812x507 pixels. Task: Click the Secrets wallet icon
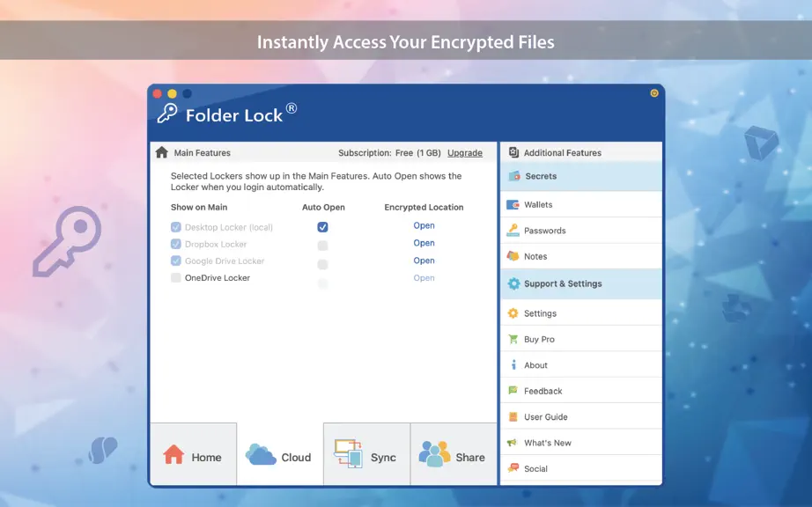point(514,176)
